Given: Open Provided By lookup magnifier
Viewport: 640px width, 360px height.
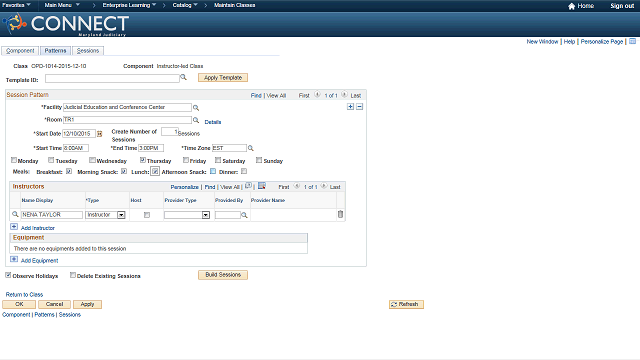Looking at the screenshot, I should click(x=244, y=215).
